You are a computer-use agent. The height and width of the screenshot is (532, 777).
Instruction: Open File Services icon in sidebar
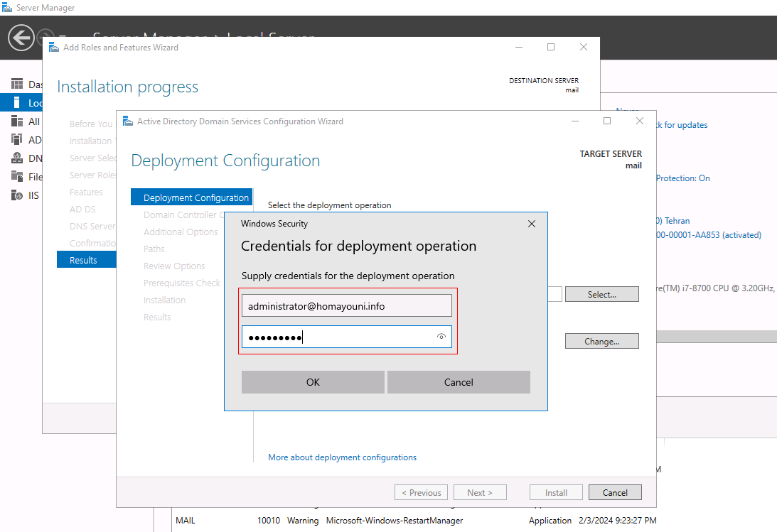click(x=17, y=177)
